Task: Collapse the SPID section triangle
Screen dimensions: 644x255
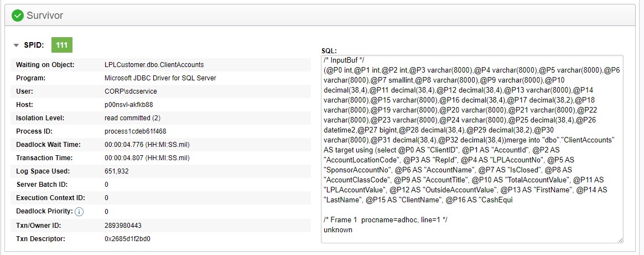Action: click(15, 45)
